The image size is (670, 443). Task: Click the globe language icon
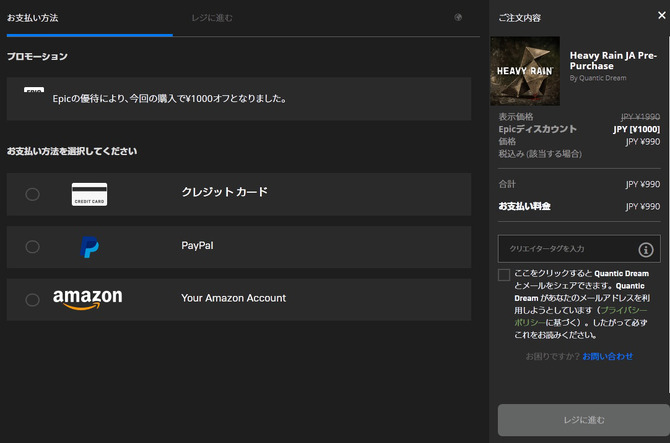458,17
